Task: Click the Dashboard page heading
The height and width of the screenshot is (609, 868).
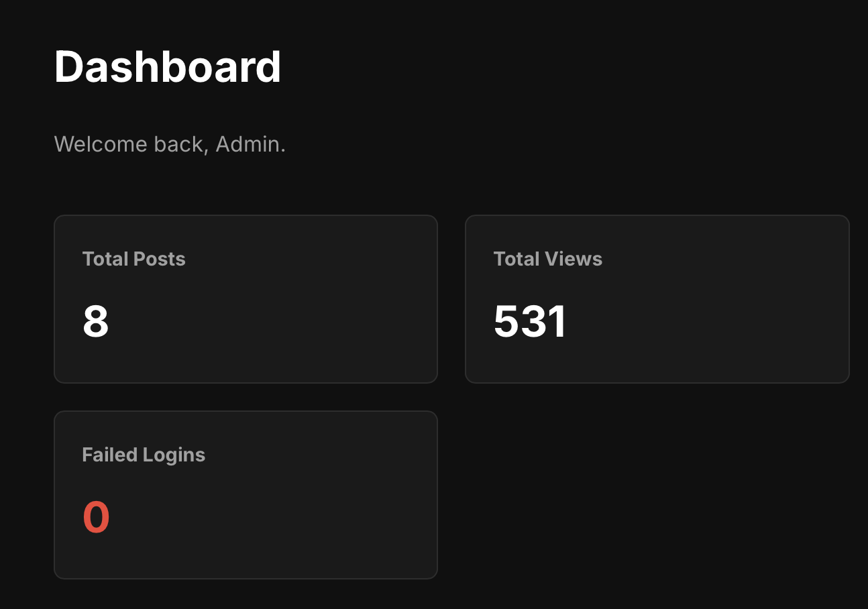Action: tap(168, 67)
